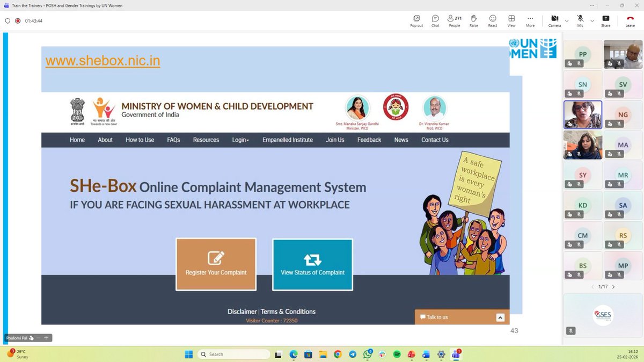Open Spotify from taskbar
This screenshot has height=362, width=644.
pos(397,354)
